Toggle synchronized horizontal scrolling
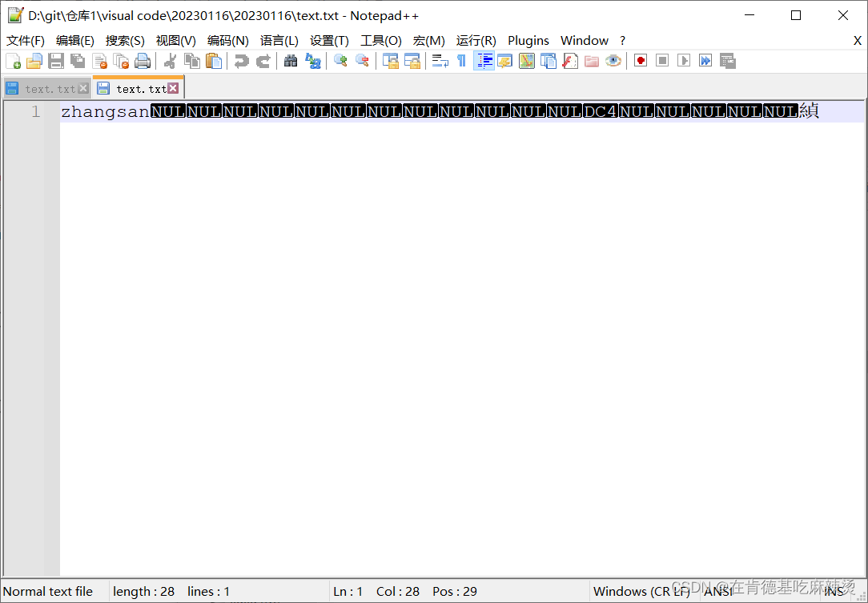The width and height of the screenshot is (868, 603). click(412, 60)
